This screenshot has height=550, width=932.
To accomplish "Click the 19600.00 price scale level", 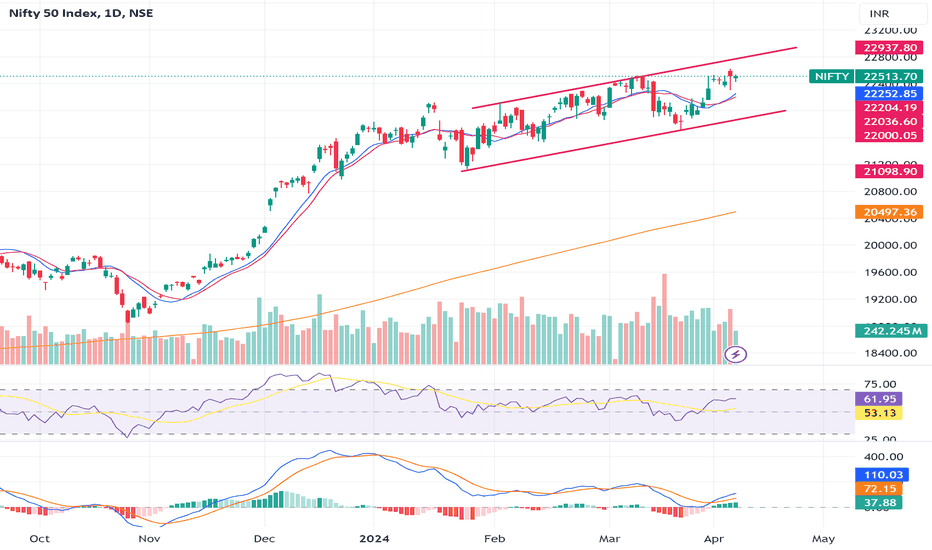I will point(890,272).
